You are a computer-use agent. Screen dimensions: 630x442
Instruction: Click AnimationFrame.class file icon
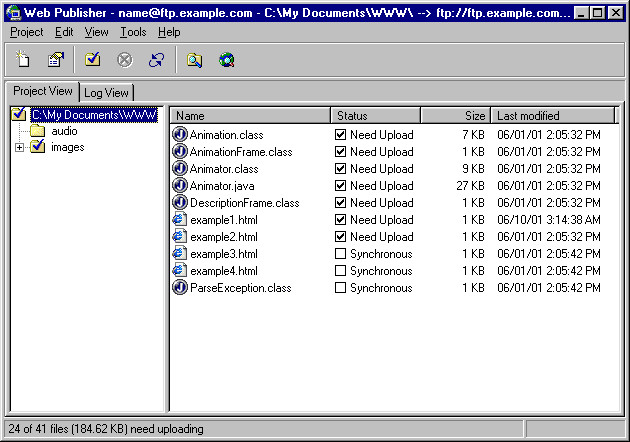click(180, 151)
